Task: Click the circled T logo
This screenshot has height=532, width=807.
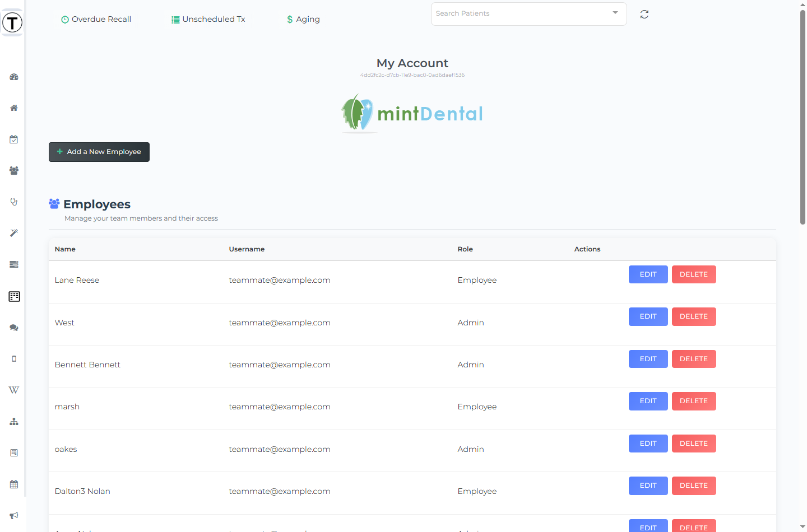Action: 12,22
